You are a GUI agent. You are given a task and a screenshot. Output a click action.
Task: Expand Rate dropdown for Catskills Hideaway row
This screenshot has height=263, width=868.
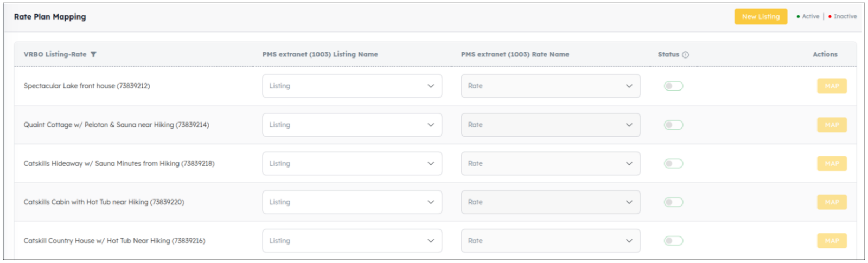(x=551, y=164)
